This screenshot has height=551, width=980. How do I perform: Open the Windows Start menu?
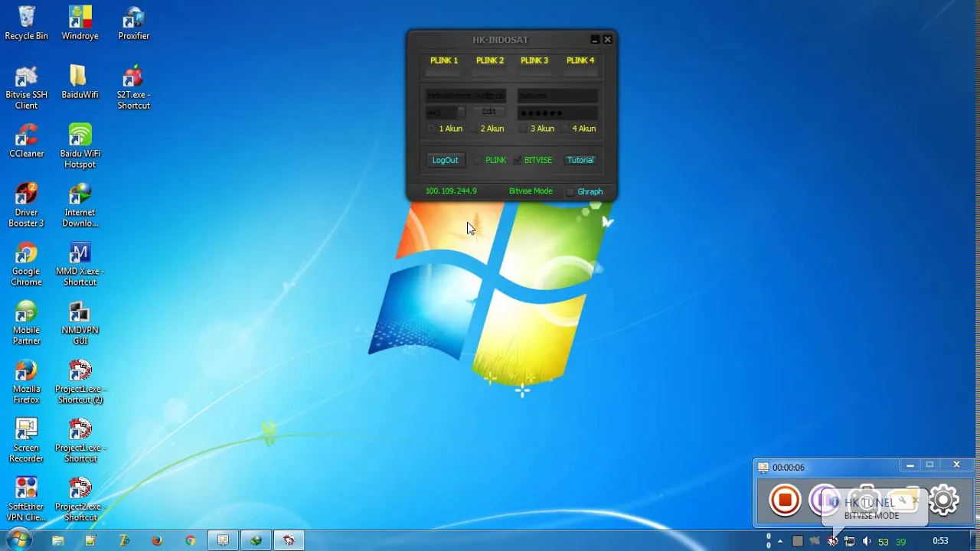18,540
